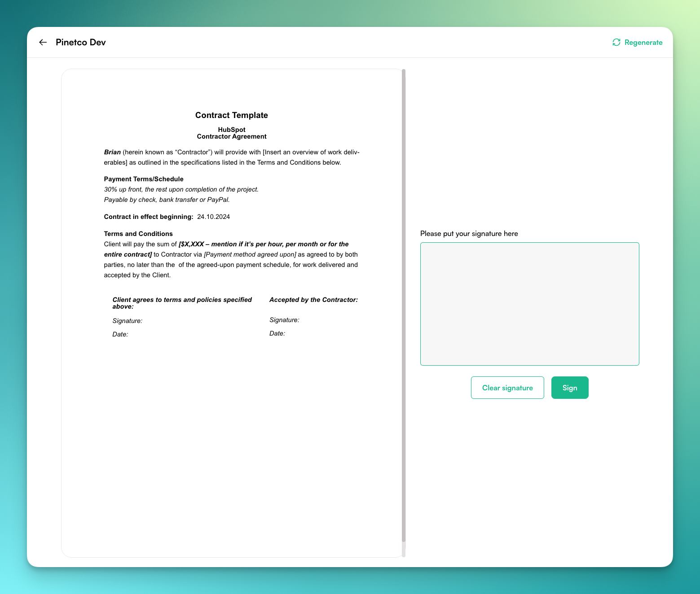Click the Regenerate refresh icon

[616, 42]
